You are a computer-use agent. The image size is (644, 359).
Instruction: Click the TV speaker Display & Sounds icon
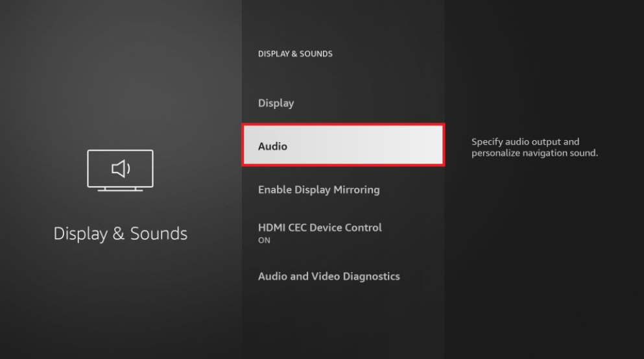pyautogui.click(x=121, y=170)
